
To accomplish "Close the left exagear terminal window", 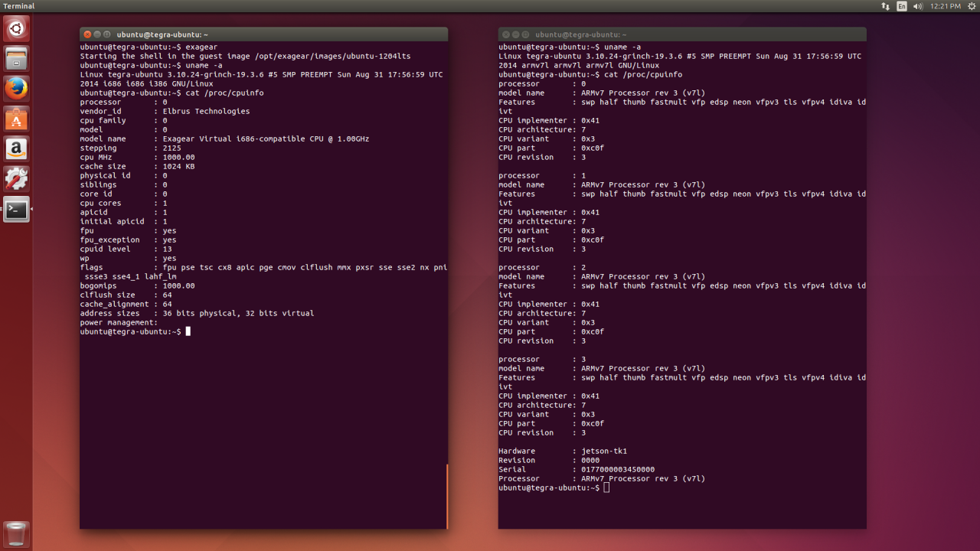I will point(87,34).
